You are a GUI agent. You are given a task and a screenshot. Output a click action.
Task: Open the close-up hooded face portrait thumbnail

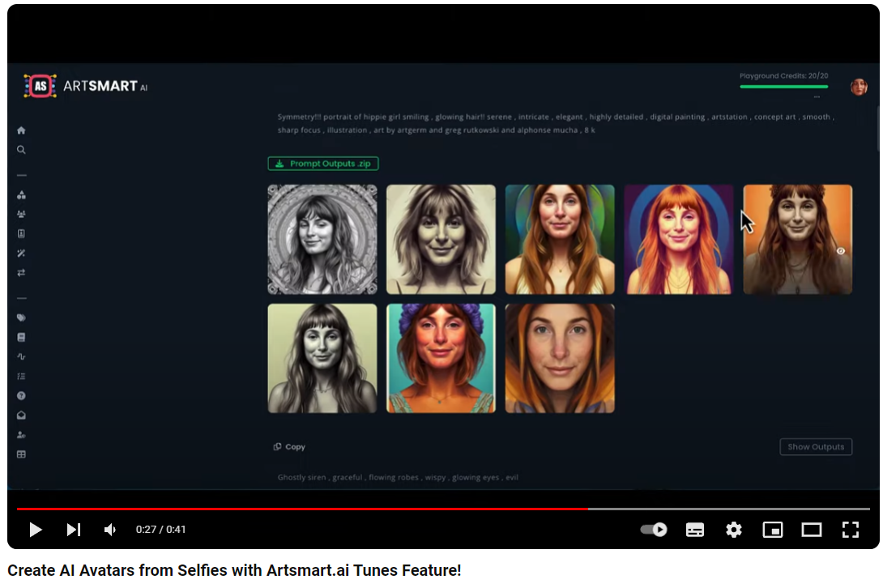560,358
